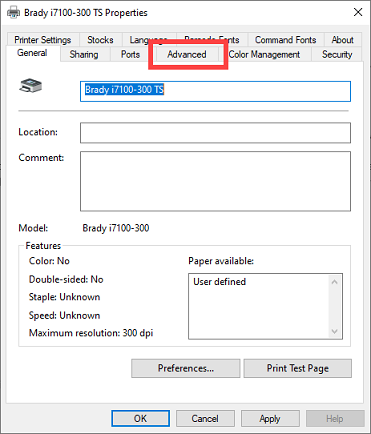
Task: Switch to the Sharing tab
Action: click(x=84, y=54)
